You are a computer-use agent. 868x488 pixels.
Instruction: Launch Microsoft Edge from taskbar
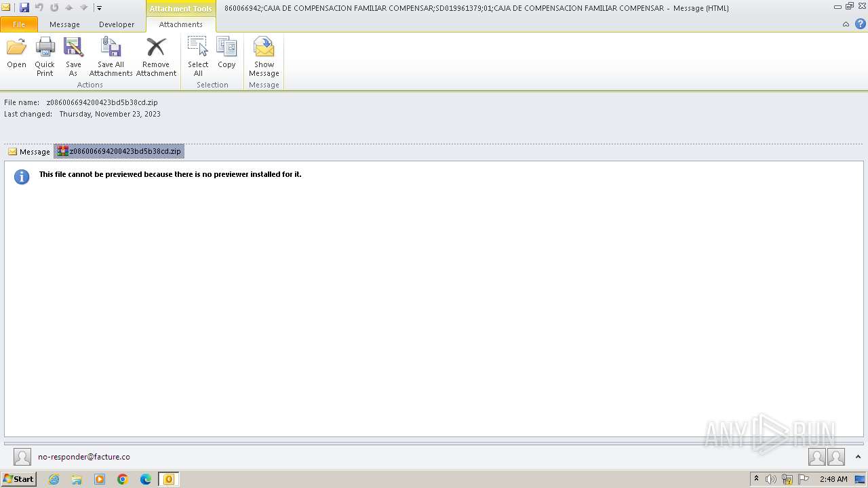click(x=146, y=479)
